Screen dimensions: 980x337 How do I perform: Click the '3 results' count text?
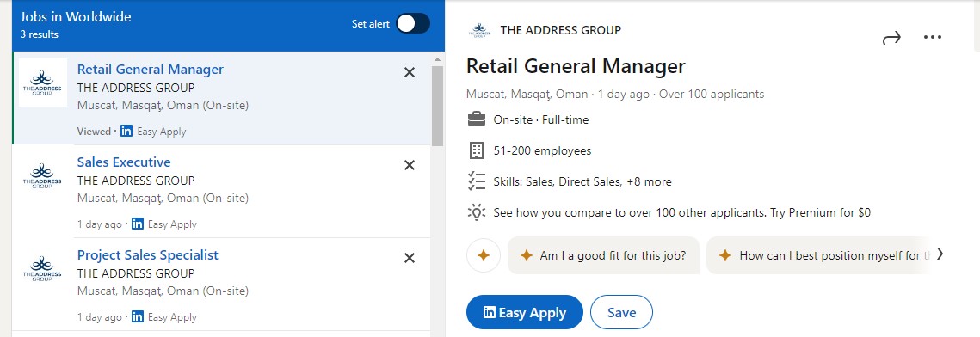40,34
